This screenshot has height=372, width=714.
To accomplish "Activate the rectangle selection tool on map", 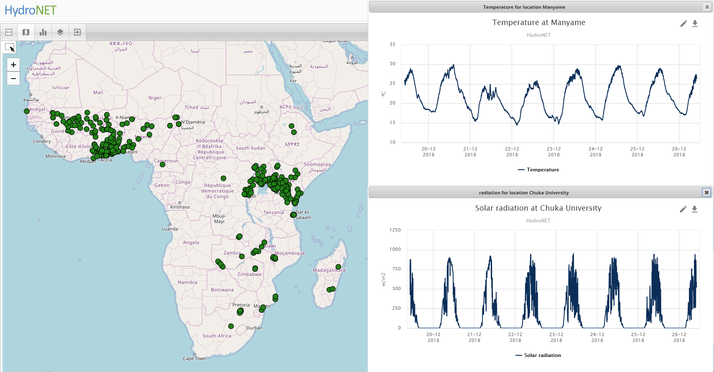I will coord(10,47).
